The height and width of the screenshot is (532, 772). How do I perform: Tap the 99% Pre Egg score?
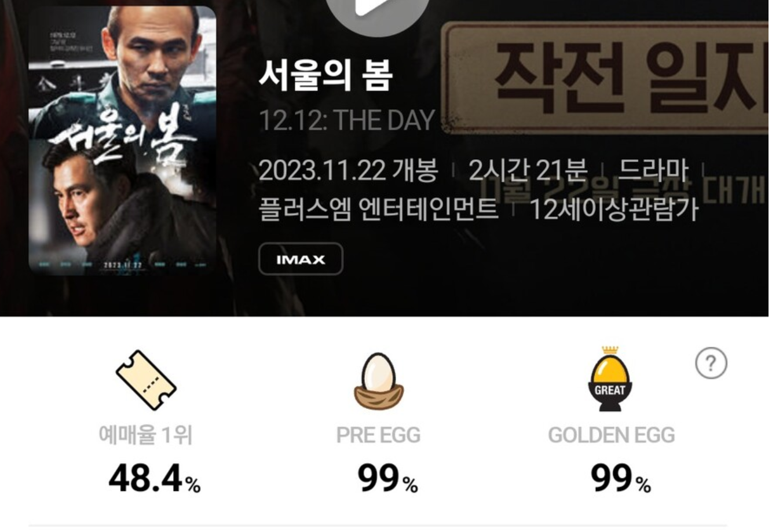pyautogui.click(x=387, y=479)
